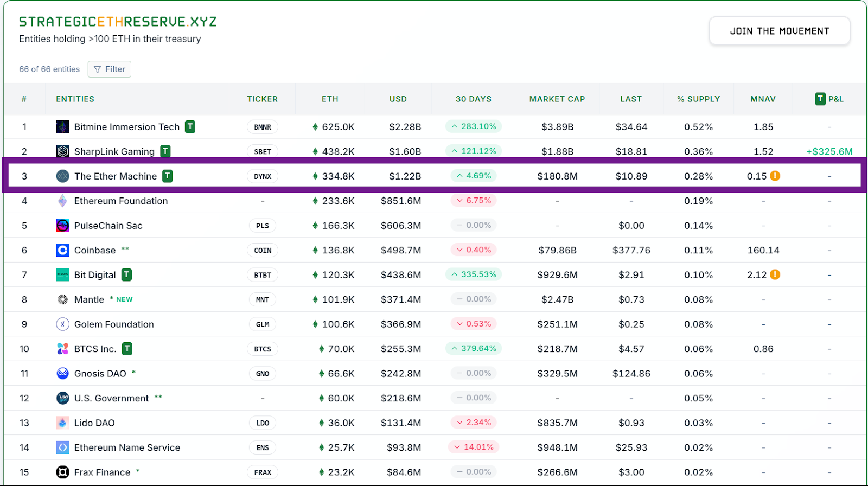Click the Frax Finance logo icon
The height and width of the screenshot is (486, 868).
(x=63, y=472)
